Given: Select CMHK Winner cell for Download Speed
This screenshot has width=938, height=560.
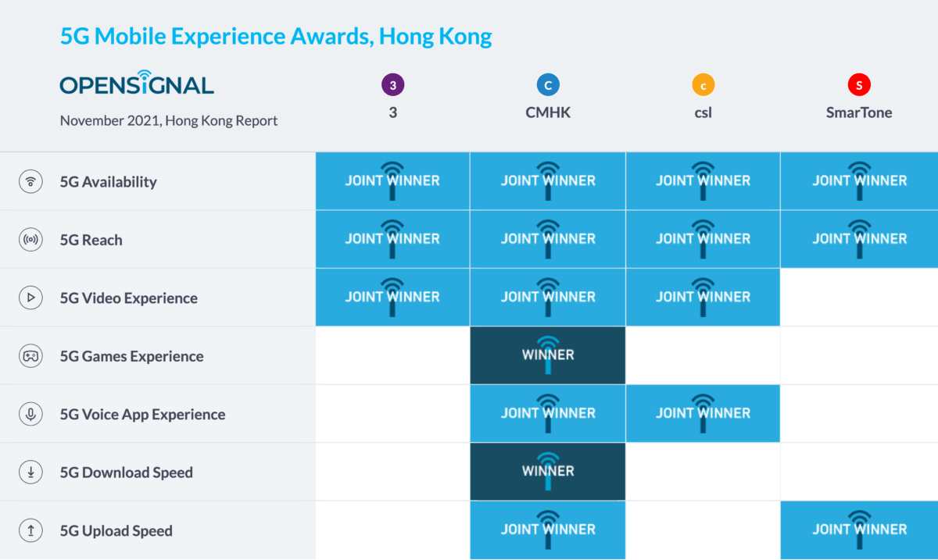Looking at the screenshot, I should 548,472.
